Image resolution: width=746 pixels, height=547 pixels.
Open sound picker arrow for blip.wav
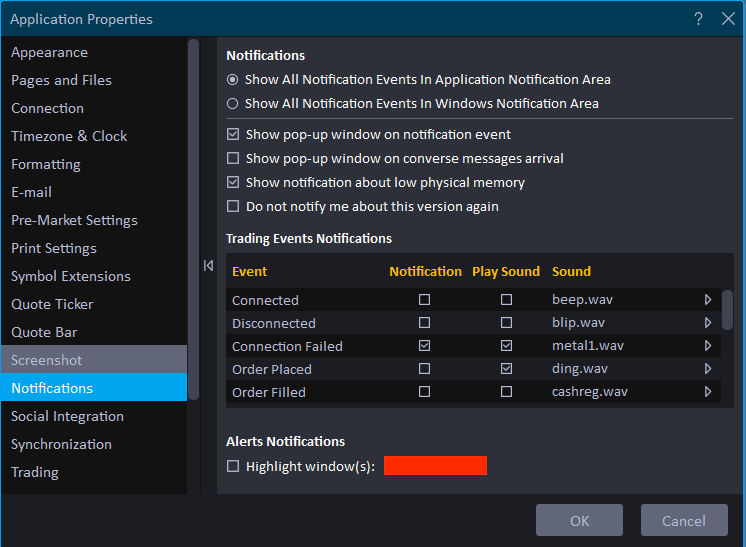click(708, 322)
